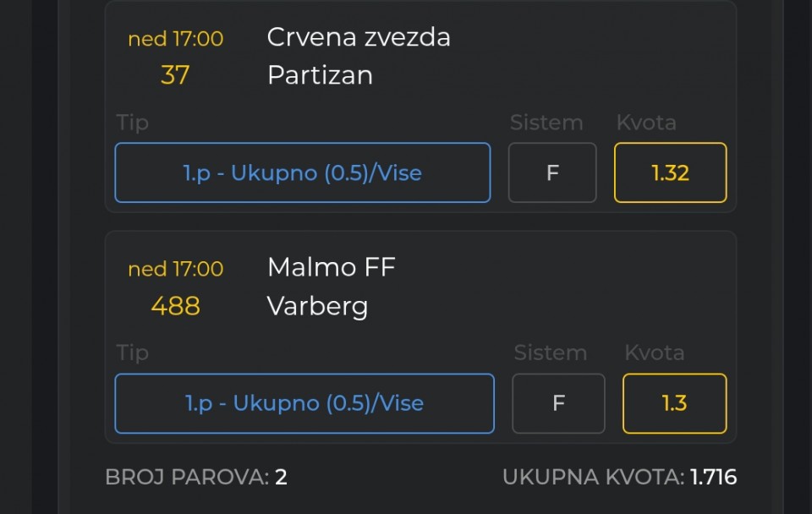Click the 1.32 odds box
The width and height of the screenshot is (812, 514).
click(x=670, y=173)
